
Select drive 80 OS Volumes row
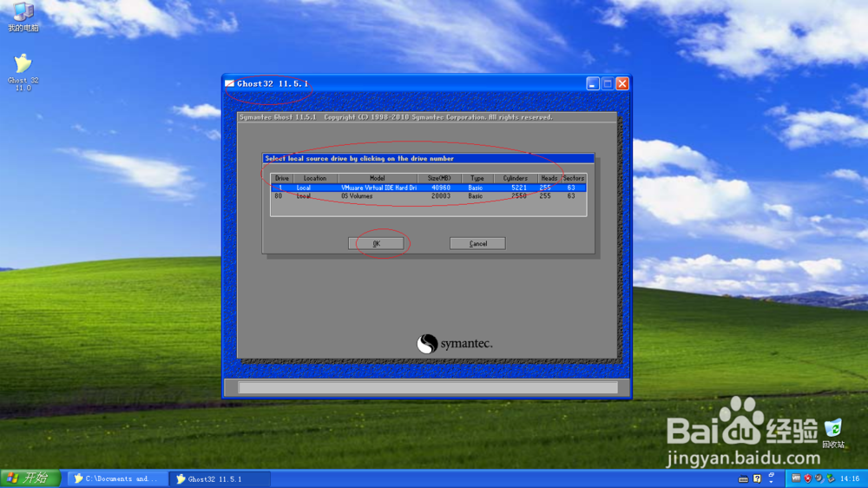429,196
